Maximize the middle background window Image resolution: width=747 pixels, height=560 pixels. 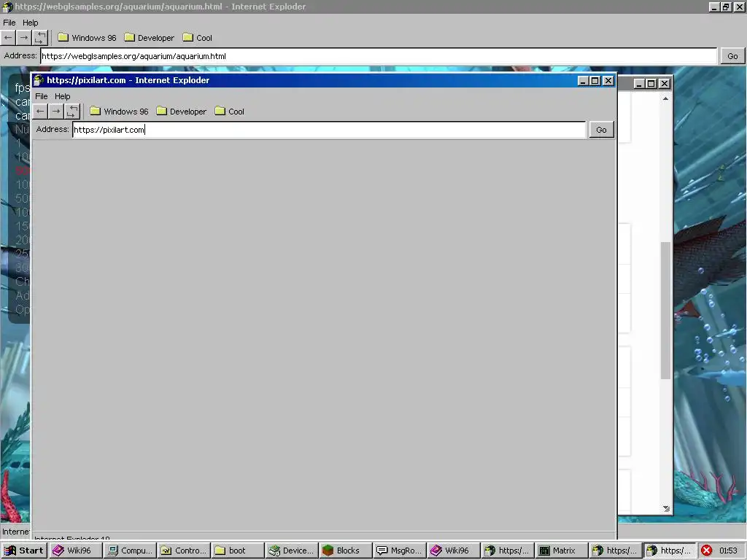(x=651, y=84)
